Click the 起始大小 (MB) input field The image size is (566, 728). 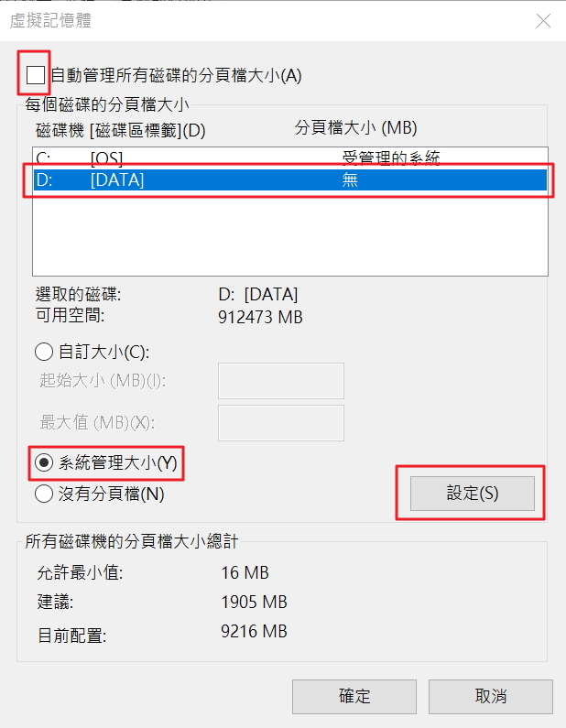click(280, 381)
